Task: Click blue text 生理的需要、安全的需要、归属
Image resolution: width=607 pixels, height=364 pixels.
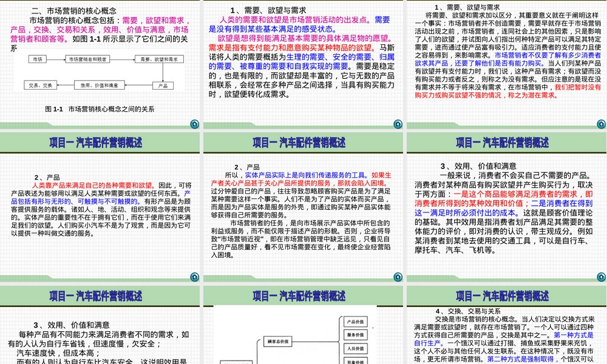Action: point(341,57)
